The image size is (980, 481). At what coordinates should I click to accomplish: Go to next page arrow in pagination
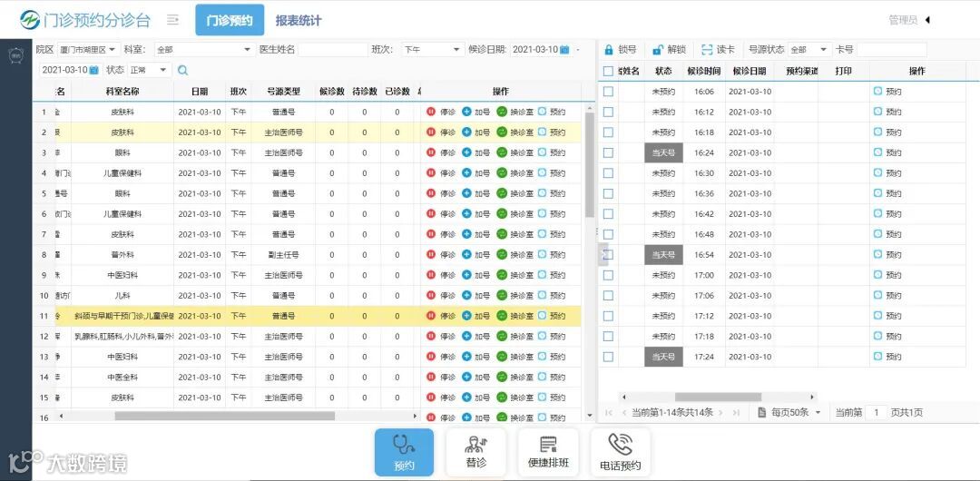click(720, 412)
